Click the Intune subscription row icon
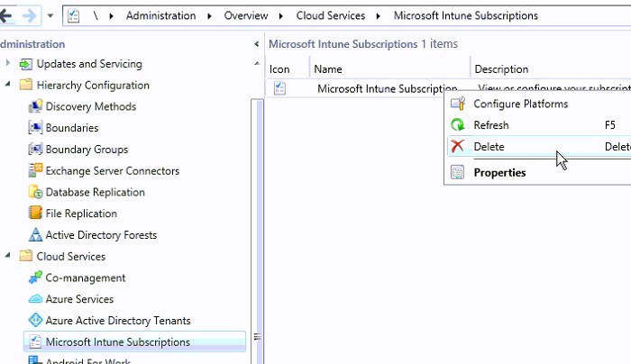The width and height of the screenshot is (631, 364). tap(279, 88)
